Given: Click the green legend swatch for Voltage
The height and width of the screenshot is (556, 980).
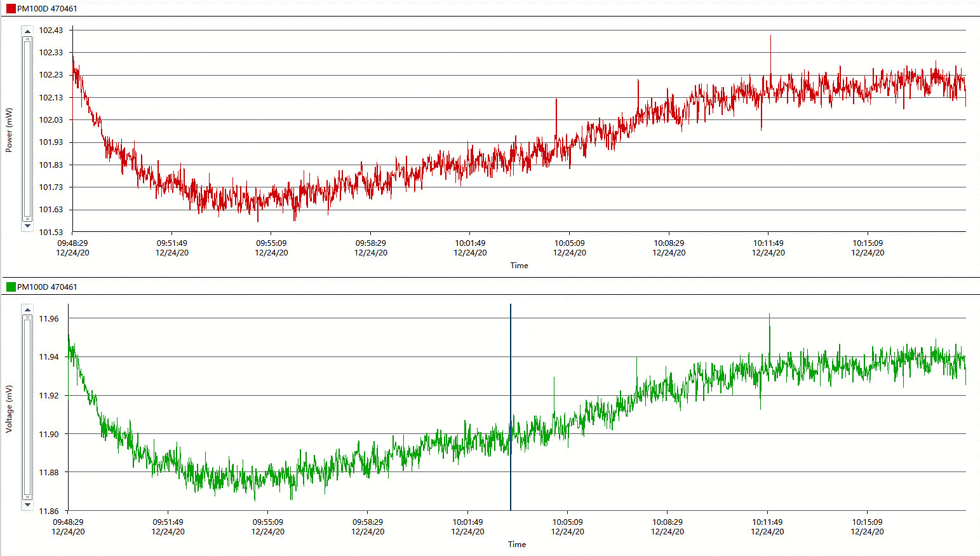Looking at the screenshot, I should point(11,287).
